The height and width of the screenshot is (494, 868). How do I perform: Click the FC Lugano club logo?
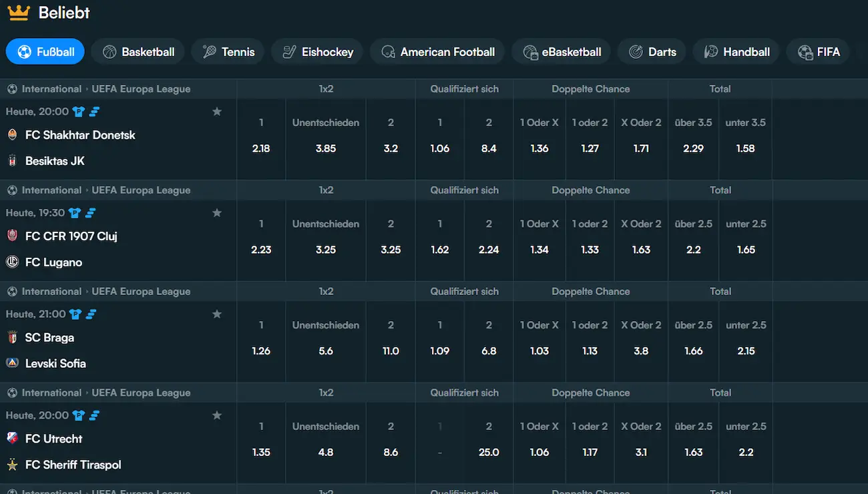coord(12,262)
